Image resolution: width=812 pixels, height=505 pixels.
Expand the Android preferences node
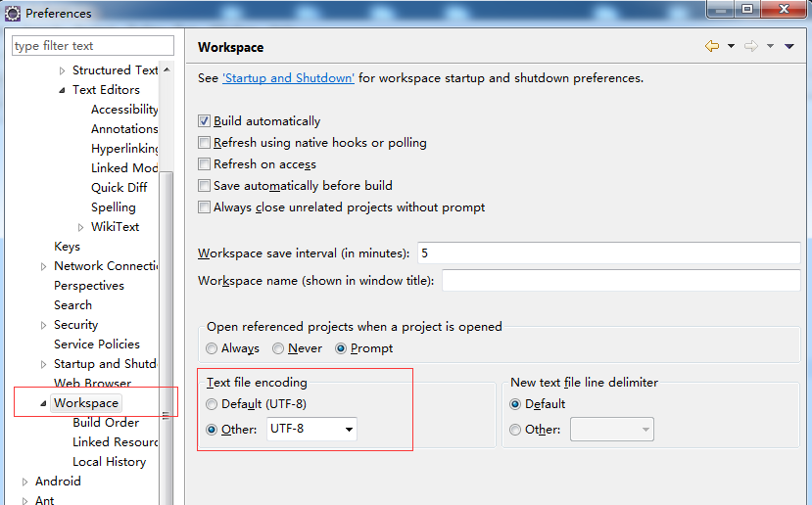[x=24, y=482]
